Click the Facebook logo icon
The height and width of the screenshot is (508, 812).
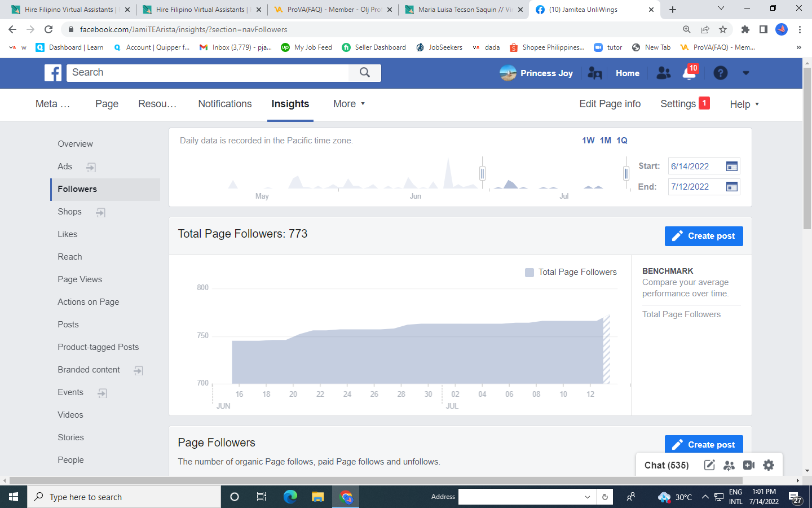coord(53,73)
